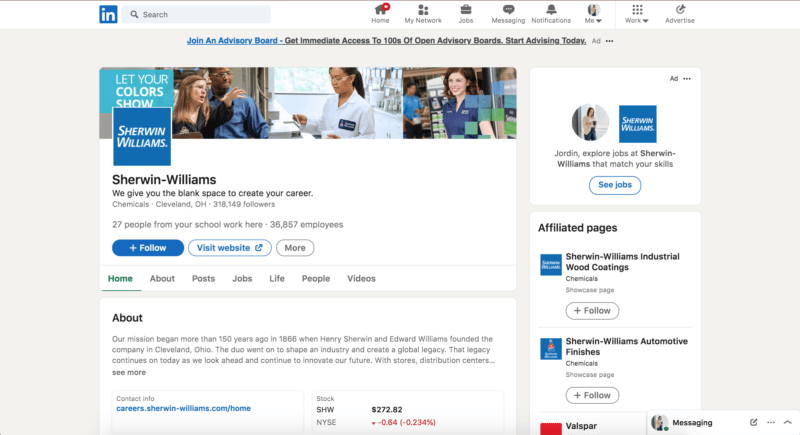Switch to the Jobs tab

[242, 278]
